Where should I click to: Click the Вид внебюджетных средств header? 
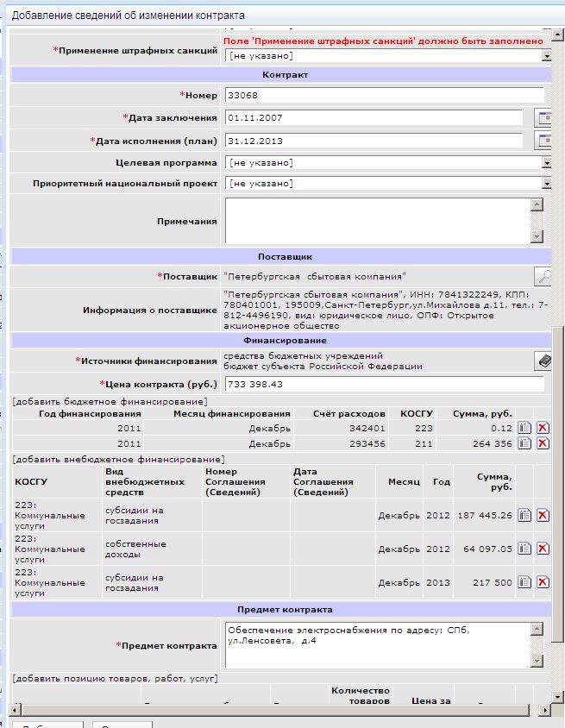(145, 481)
